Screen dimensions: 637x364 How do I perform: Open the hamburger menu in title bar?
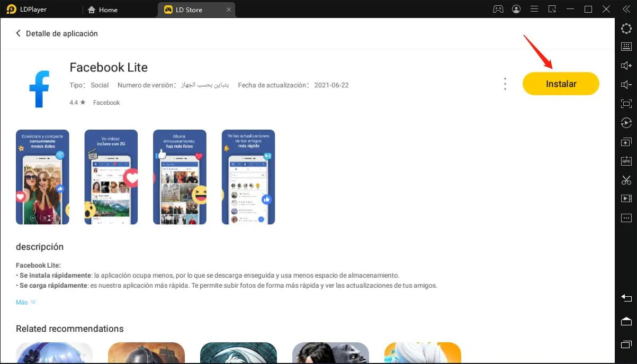(x=534, y=9)
